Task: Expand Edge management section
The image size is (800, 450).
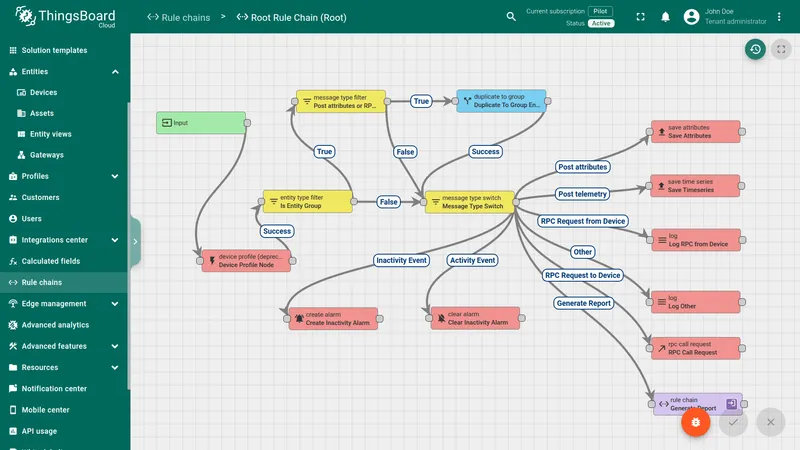Action: tap(115, 304)
